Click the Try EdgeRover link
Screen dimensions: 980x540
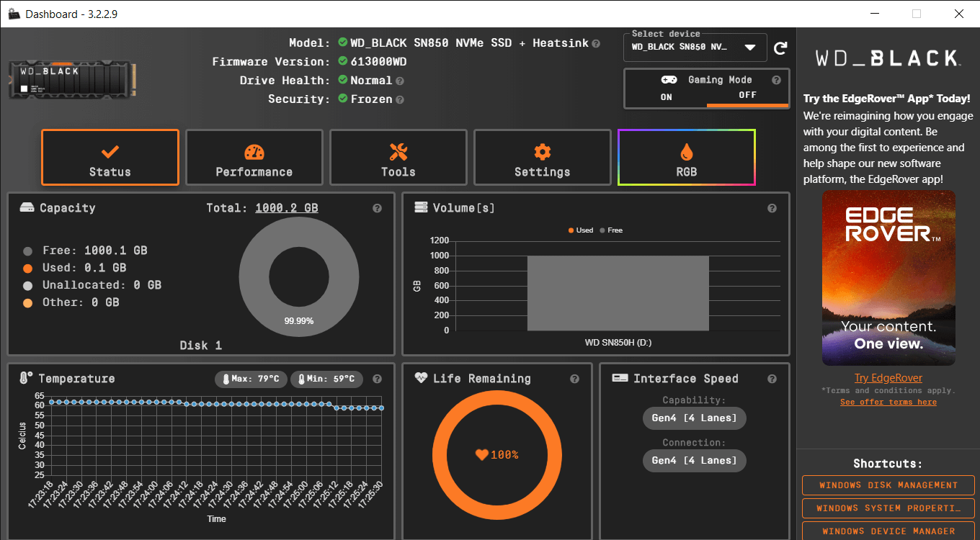click(888, 378)
